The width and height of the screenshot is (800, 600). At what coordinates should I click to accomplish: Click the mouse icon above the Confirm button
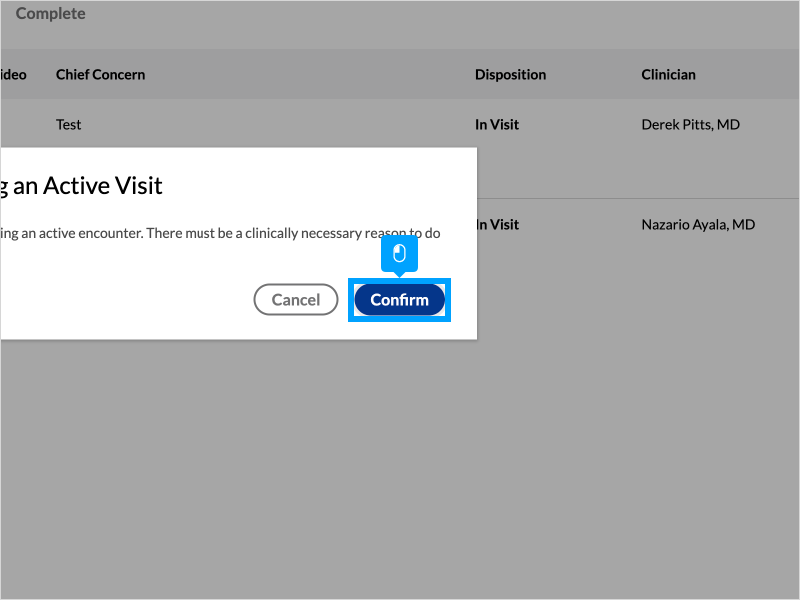coord(399,254)
